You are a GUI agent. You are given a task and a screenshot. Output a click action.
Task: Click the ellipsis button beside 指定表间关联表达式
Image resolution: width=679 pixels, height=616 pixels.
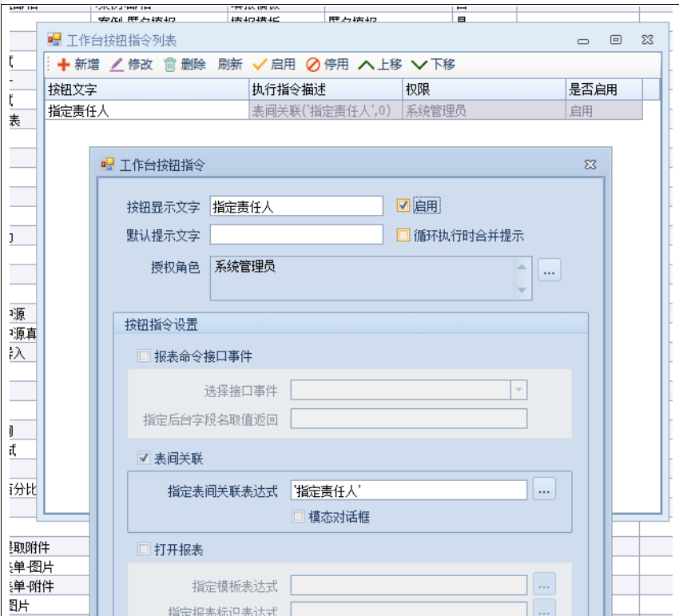(544, 490)
